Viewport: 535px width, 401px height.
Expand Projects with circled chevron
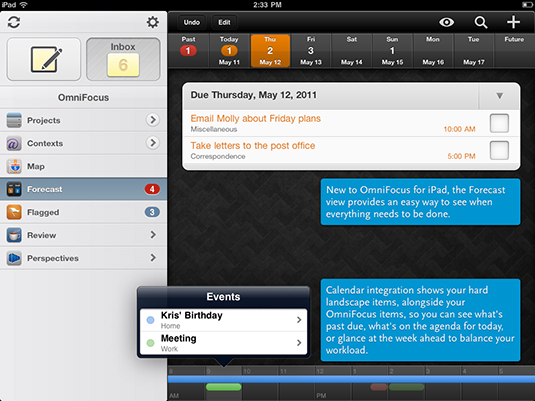pyautogui.click(x=153, y=120)
